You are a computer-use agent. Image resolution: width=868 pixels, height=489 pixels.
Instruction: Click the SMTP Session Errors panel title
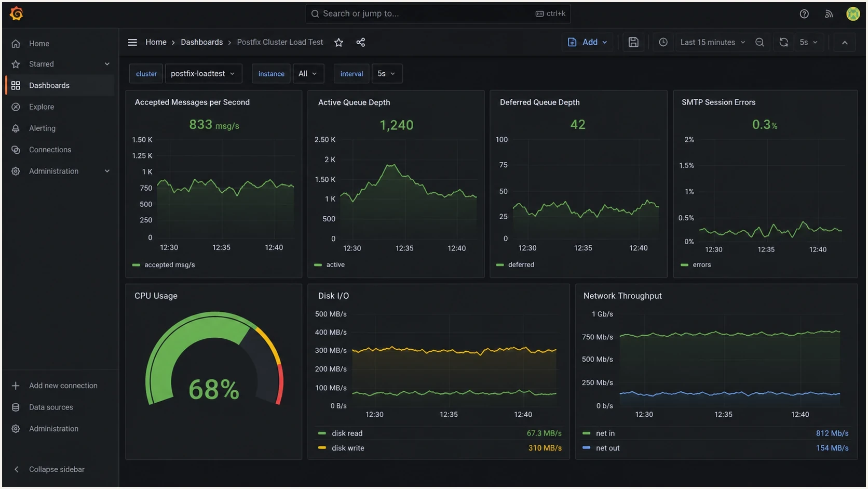click(x=718, y=102)
